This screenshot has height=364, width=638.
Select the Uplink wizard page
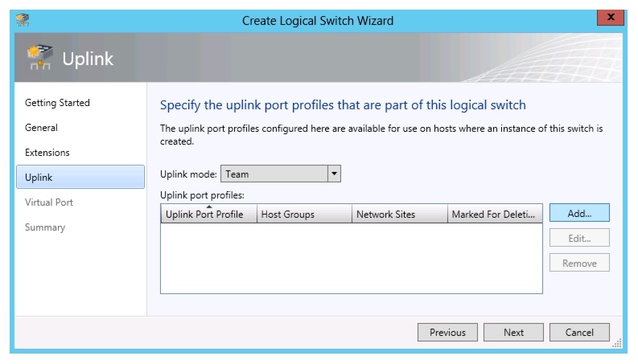click(39, 178)
